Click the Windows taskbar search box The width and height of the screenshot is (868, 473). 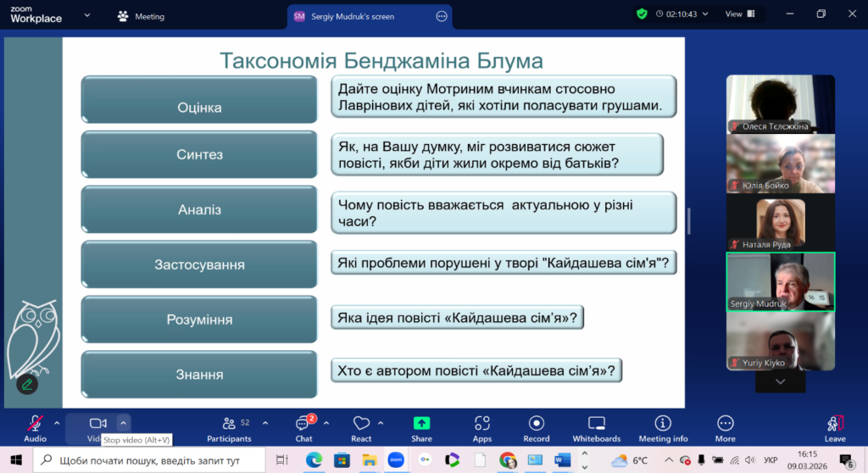[x=151, y=460]
